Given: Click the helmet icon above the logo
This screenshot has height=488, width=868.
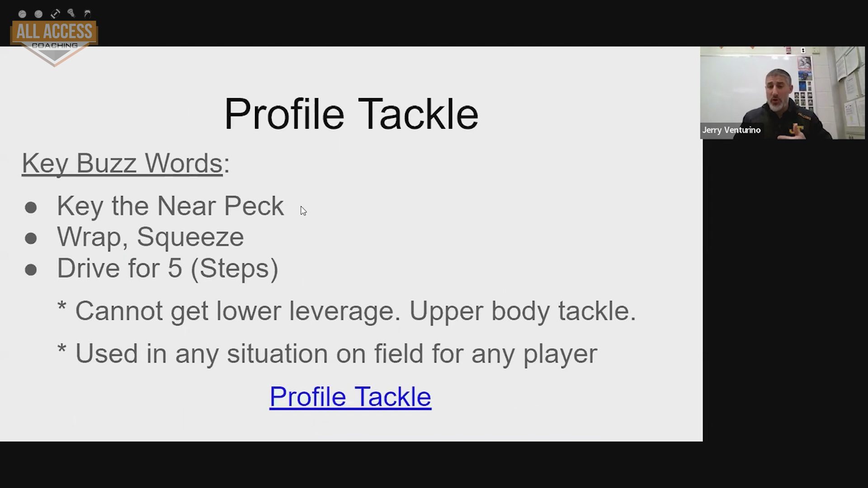Looking at the screenshot, I should pos(87,14).
